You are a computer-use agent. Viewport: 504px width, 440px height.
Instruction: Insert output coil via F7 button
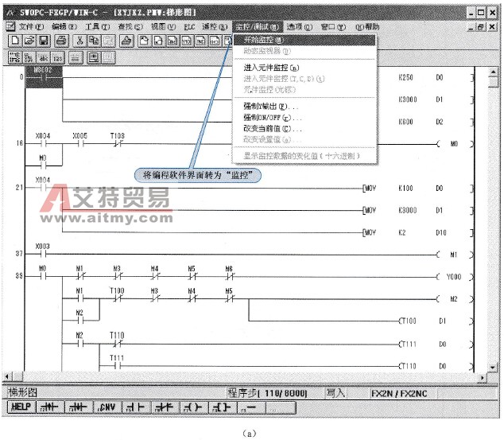tap(193, 407)
